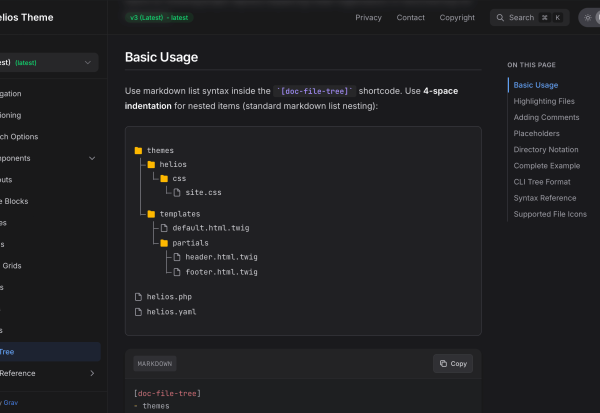Click the default.html.twig file icon
The width and height of the screenshot is (600, 413).
pyautogui.click(x=164, y=228)
